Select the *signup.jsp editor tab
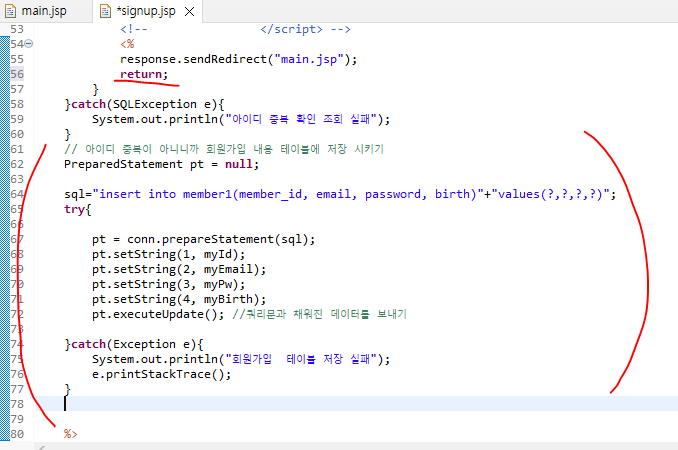 146,11
